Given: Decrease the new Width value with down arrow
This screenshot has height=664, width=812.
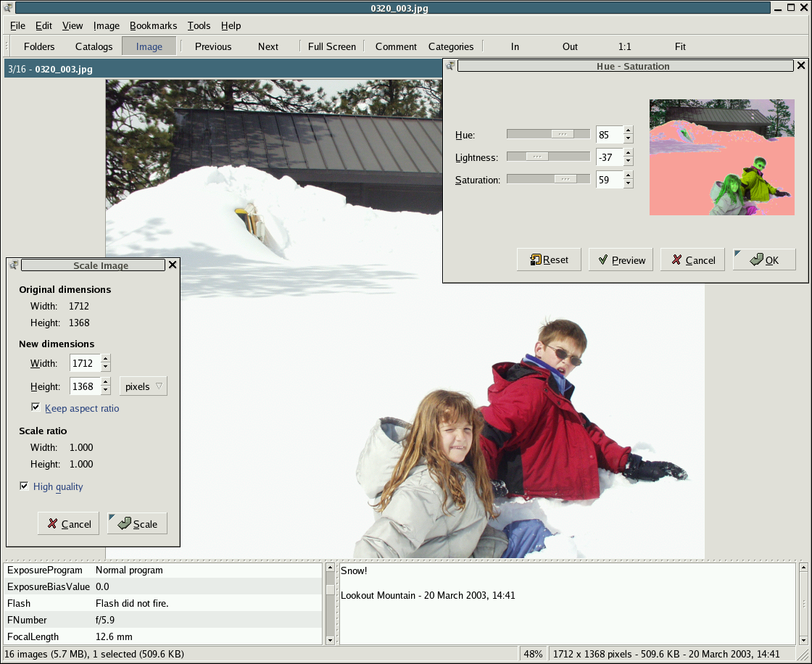Looking at the screenshot, I should pyautogui.click(x=106, y=368).
